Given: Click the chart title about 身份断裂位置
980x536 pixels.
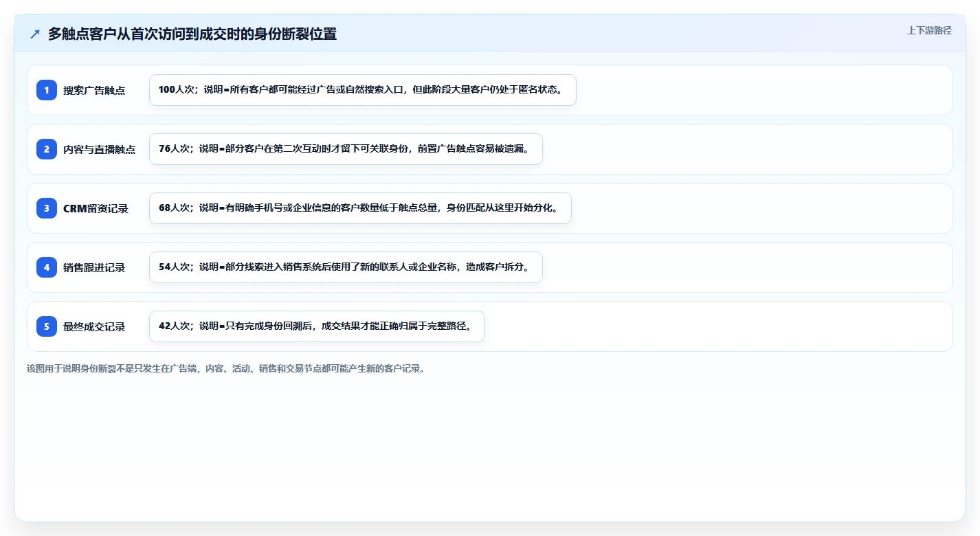Looking at the screenshot, I should [x=192, y=34].
